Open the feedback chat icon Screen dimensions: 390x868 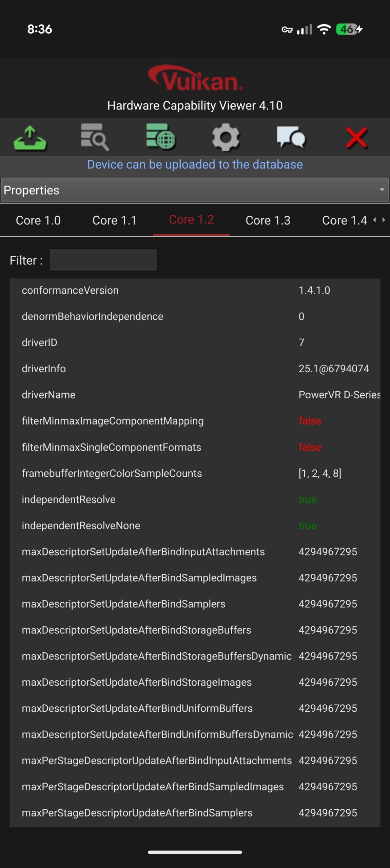(x=291, y=138)
